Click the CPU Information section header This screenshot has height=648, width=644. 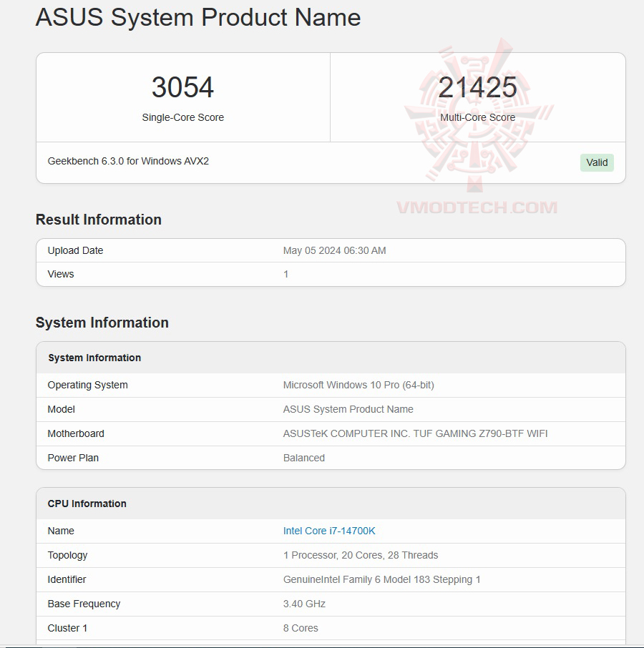click(87, 504)
